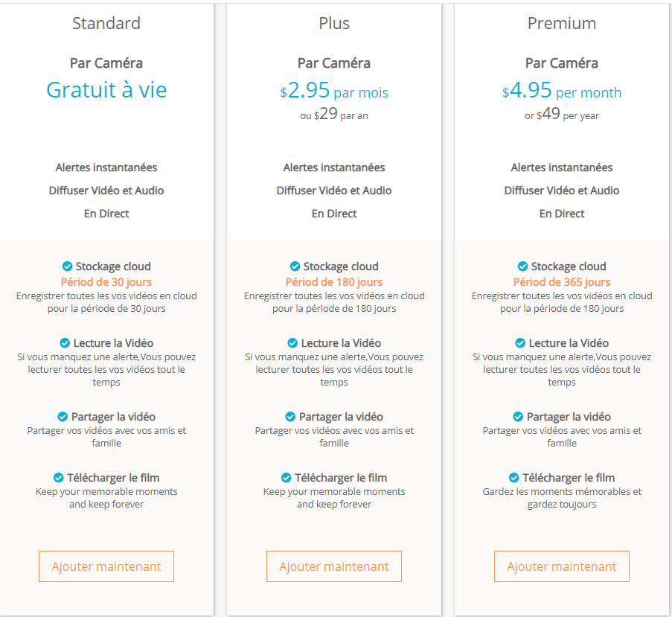Click the checkmark icon beside Premium Stockage cloud
This screenshot has height=617, width=672.
click(x=522, y=266)
